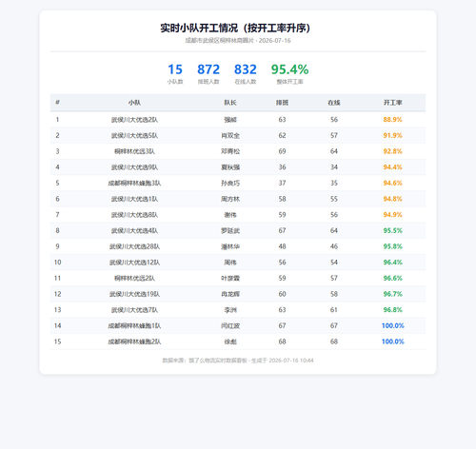Click the 96.8% rate in row 13
Image resolution: width=476 pixels, height=449 pixels.
point(392,310)
